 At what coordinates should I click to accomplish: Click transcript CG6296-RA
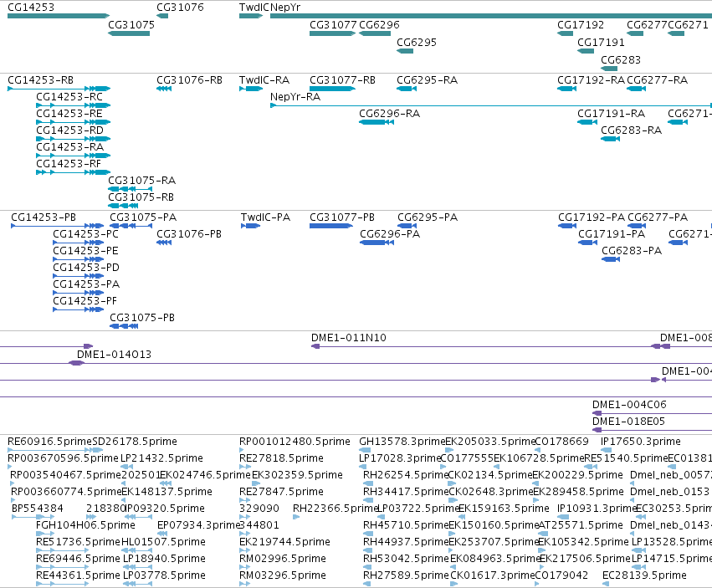[x=376, y=122]
